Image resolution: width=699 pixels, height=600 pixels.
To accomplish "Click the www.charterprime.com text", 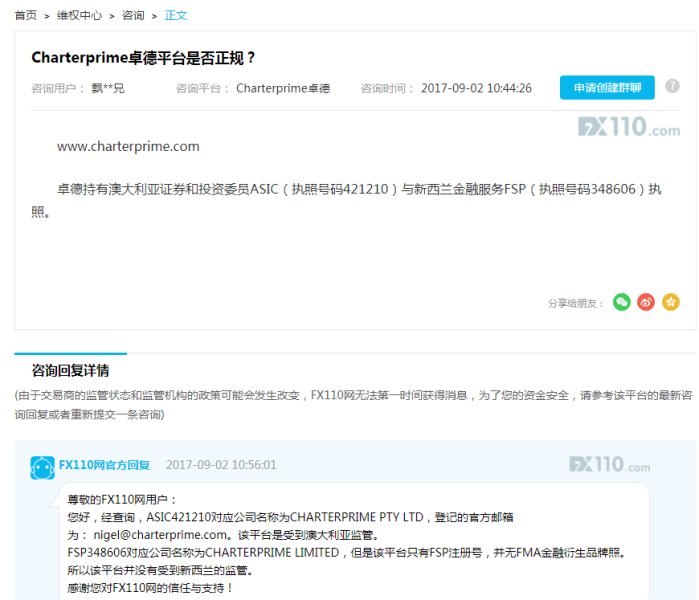I will [128, 146].
